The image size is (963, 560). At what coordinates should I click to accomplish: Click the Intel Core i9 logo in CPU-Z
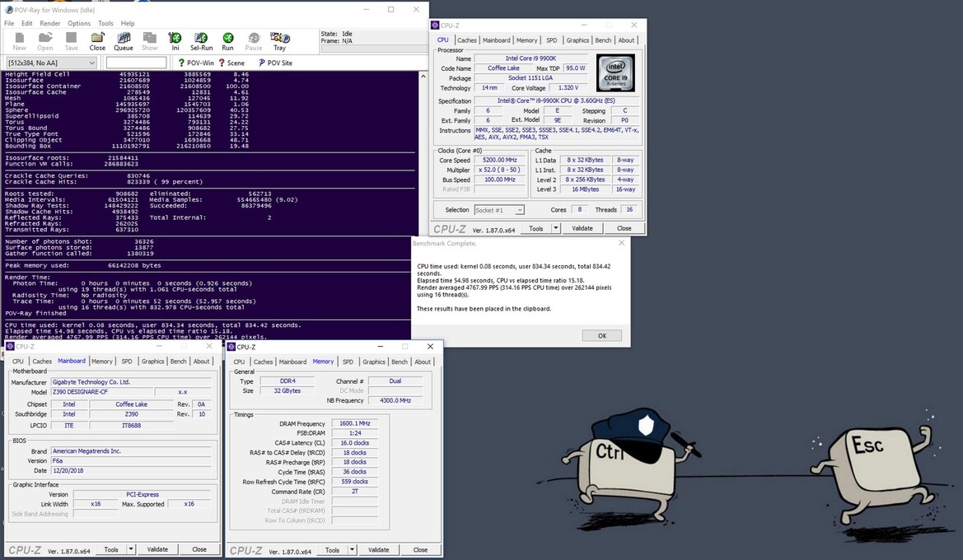click(615, 73)
